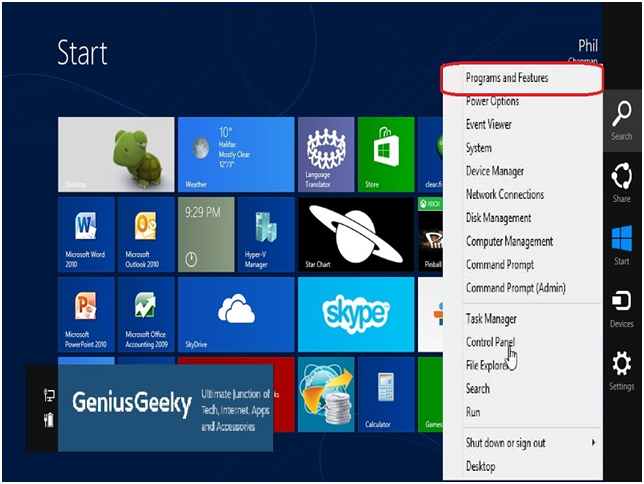644x484 pixels.
Task: Open the Settings gear charm
Action: click(x=621, y=370)
